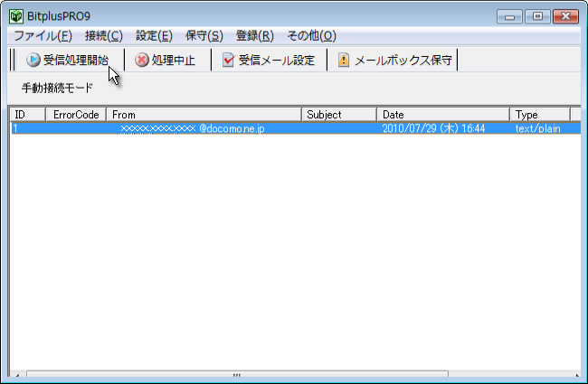Select the text/plain type cell
This screenshot has width=588, height=384.
[537, 128]
